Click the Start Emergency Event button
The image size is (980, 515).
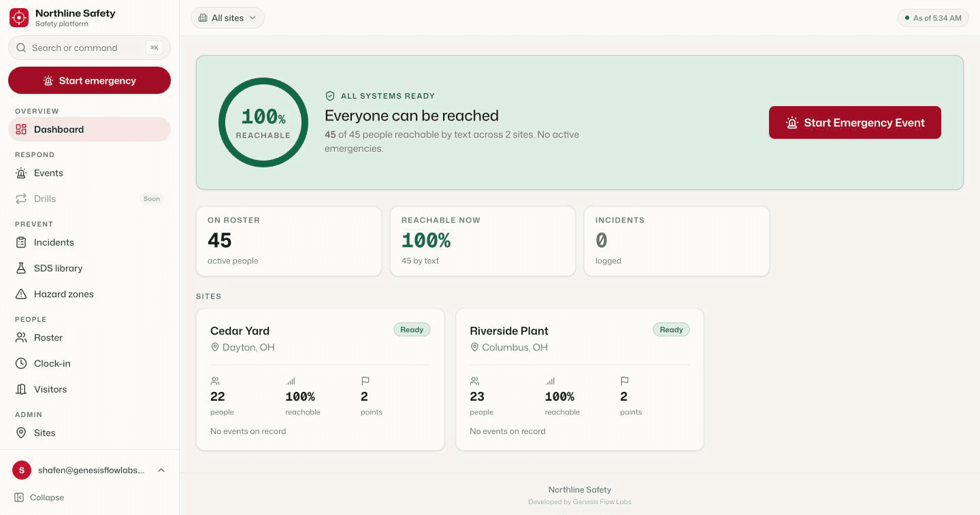click(855, 122)
